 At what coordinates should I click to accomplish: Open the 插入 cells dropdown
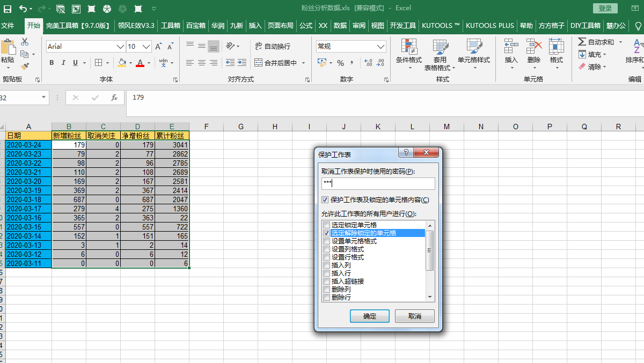(x=511, y=67)
